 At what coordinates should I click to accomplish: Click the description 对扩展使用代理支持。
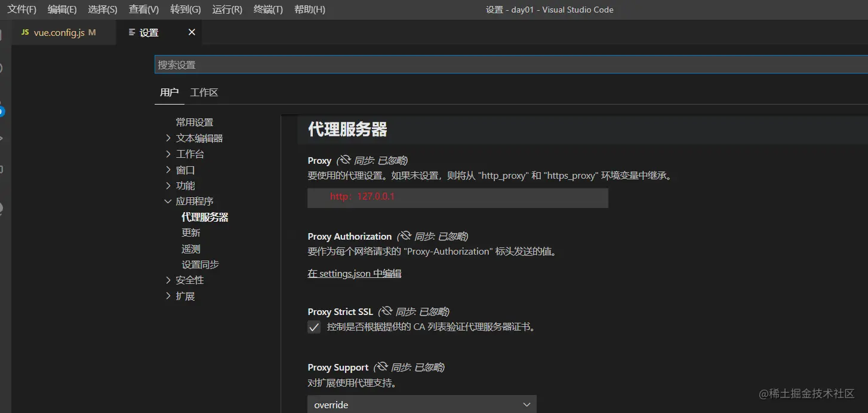352,383
